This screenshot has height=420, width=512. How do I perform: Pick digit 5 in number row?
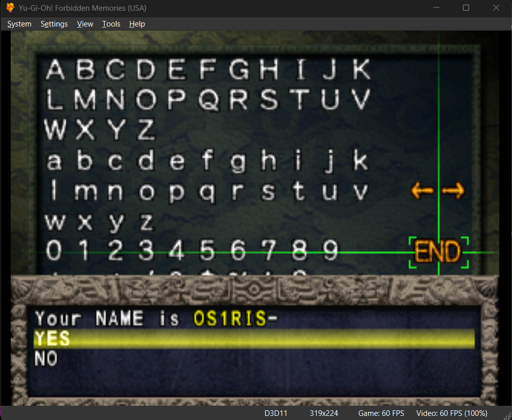click(x=207, y=250)
